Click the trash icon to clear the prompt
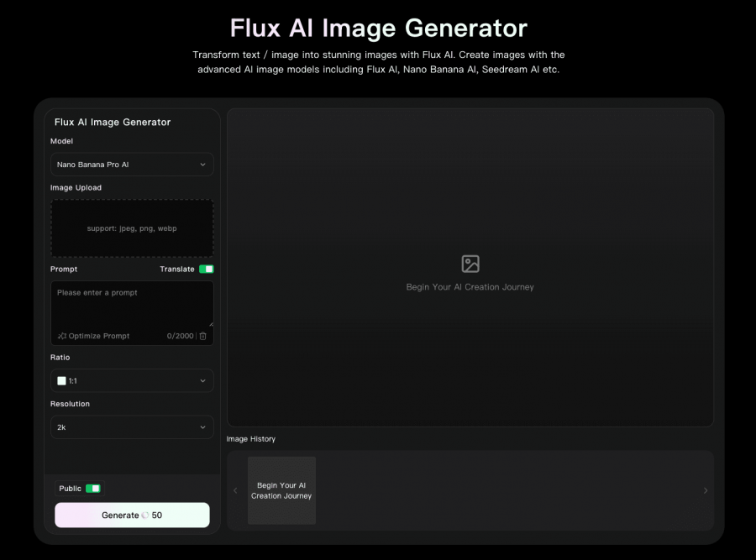Screen dimensions: 756x560 coord(202,336)
